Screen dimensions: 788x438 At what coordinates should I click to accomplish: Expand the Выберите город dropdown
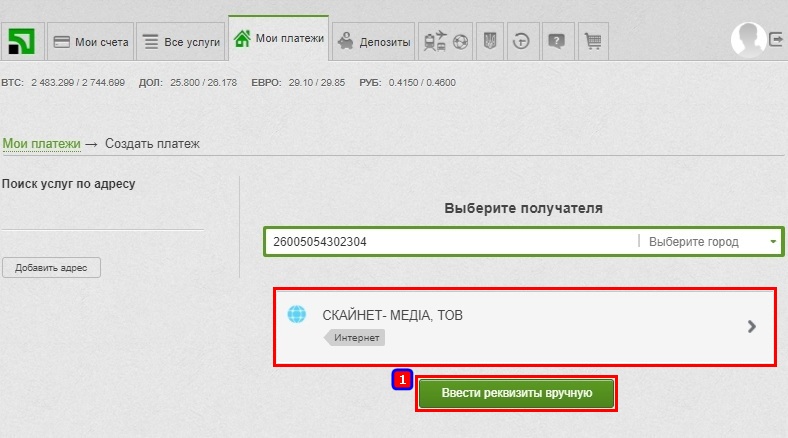pyautogui.click(x=712, y=242)
